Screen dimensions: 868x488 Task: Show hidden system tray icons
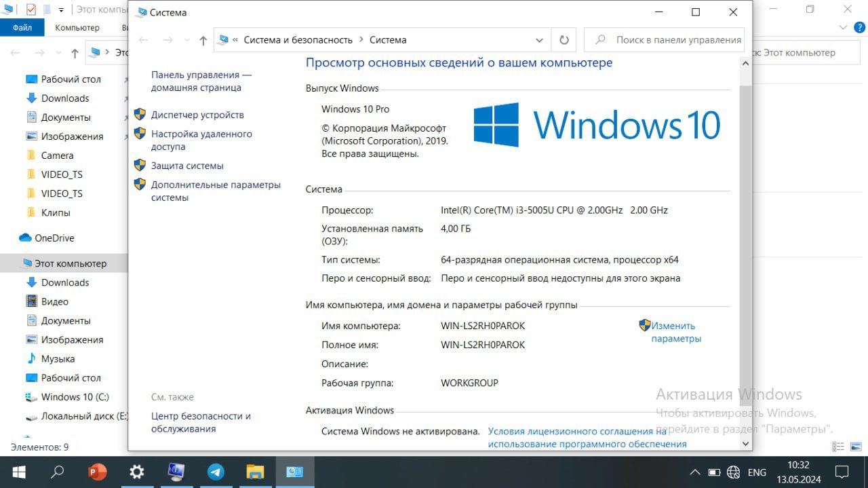pos(694,472)
